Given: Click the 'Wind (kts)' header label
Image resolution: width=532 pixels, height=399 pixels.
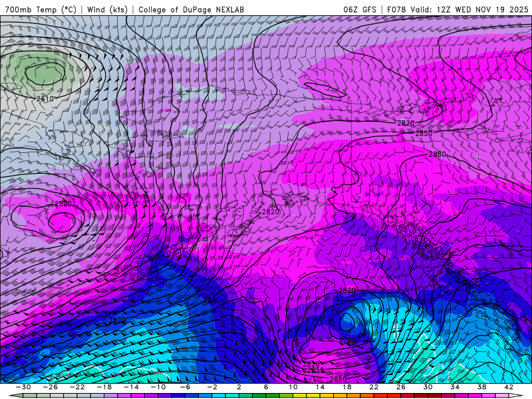Looking at the screenshot, I should (107, 9).
